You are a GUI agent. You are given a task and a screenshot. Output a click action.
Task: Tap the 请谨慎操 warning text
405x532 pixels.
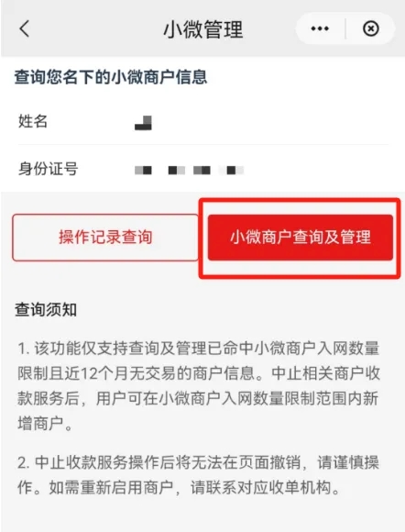click(x=348, y=463)
